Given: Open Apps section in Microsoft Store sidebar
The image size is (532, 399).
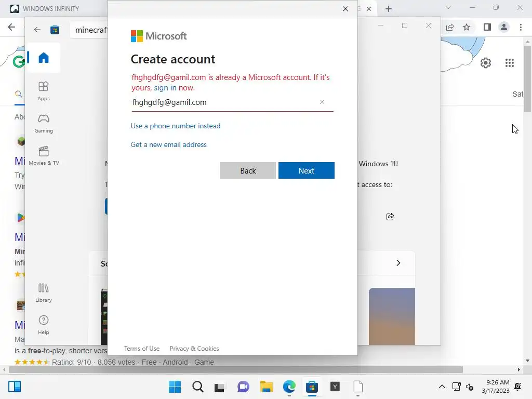Looking at the screenshot, I should click(44, 91).
